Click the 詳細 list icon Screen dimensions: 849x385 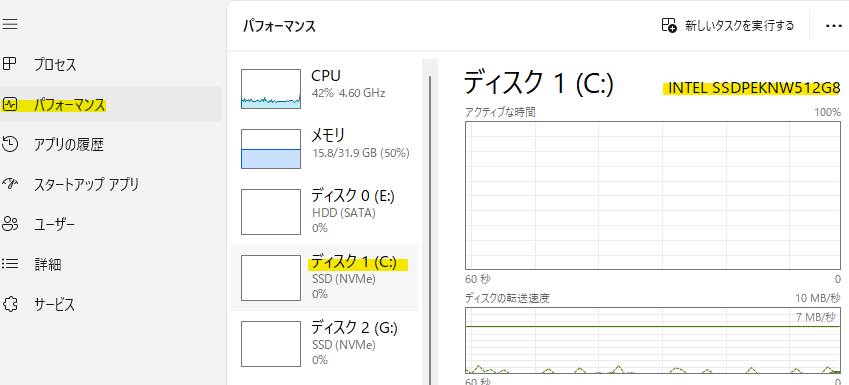click(10, 264)
